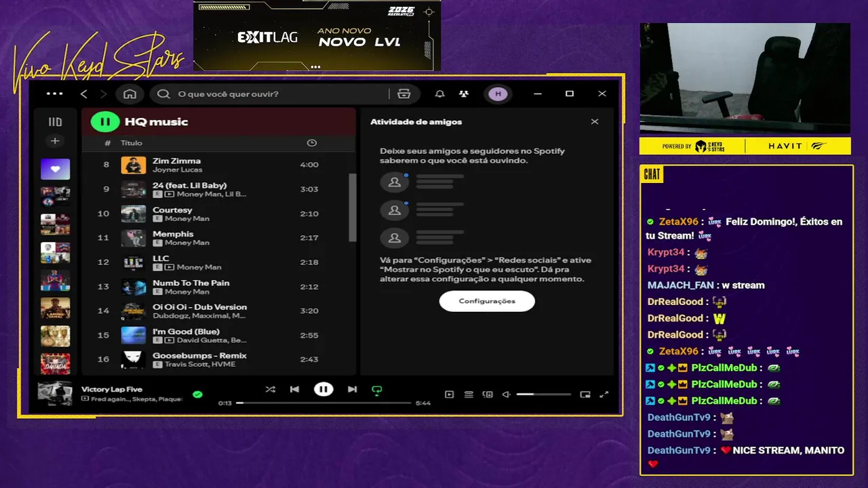
Task: Skip to the next track
Action: point(352,389)
